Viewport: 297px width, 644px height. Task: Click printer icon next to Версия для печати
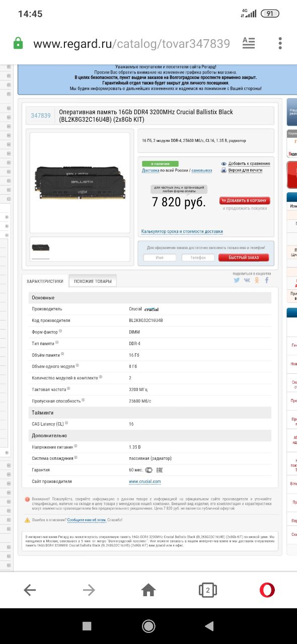tap(224, 170)
